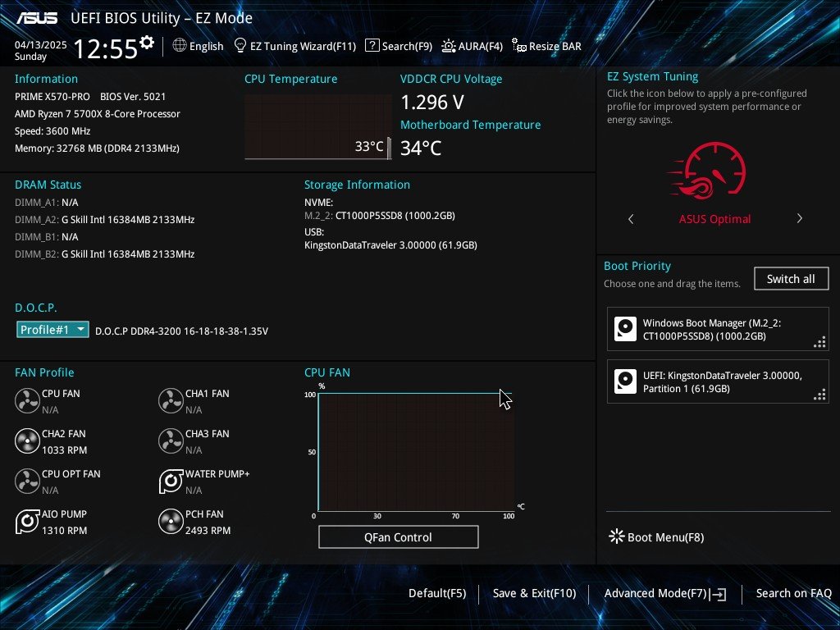Click the DIMM_A2 G Skill memory entry

click(x=104, y=220)
